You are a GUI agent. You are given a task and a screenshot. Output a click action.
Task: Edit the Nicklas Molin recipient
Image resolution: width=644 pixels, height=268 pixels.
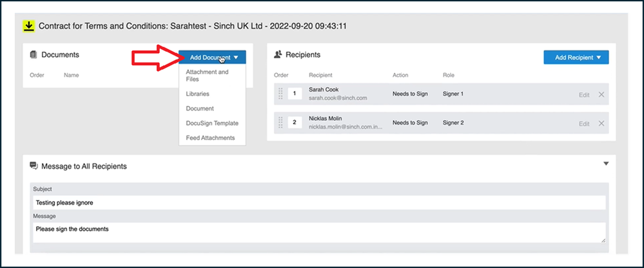pyautogui.click(x=584, y=123)
